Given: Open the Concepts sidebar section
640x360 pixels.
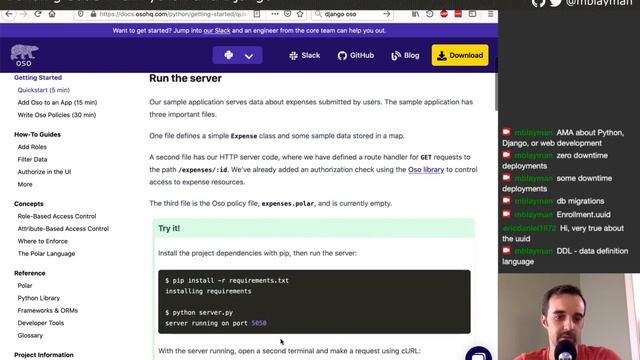Looking at the screenshot, I should point(29,204).
